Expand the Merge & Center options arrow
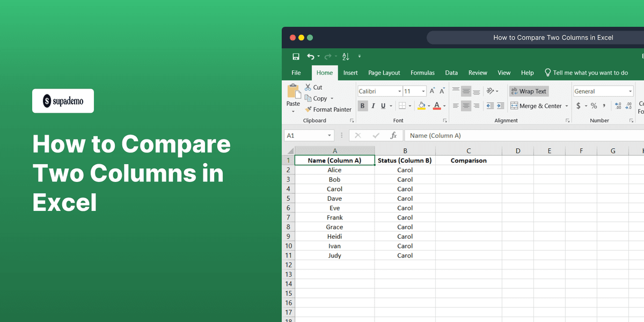This screenshot has width=644, height=322. pos(566,106)
